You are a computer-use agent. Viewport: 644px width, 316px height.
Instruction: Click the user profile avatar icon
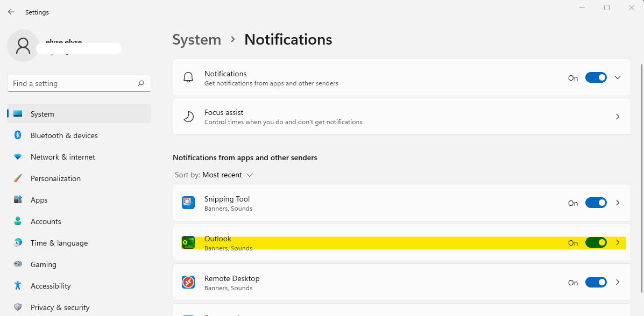23,46
